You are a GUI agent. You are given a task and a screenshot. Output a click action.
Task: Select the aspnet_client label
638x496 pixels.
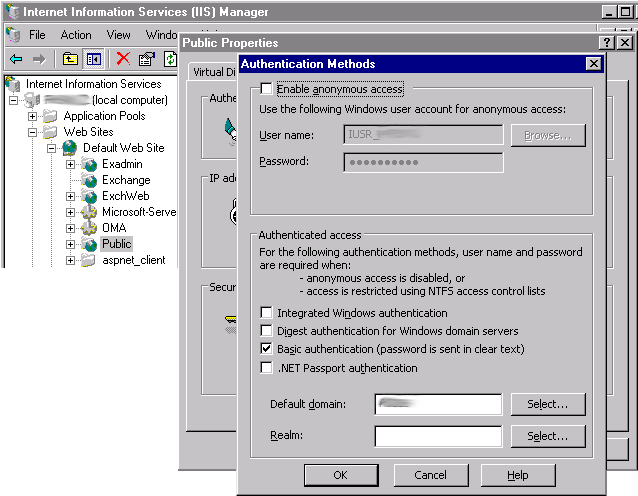pyautogui.click(x=134, y=260)
